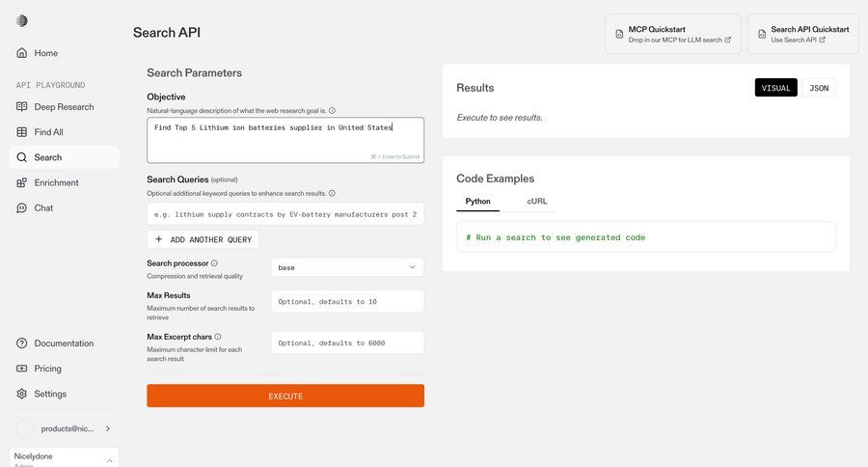Click the app logo icon in sidebar
This screenshot has height=467, width=868.
(x=22, y=21)
